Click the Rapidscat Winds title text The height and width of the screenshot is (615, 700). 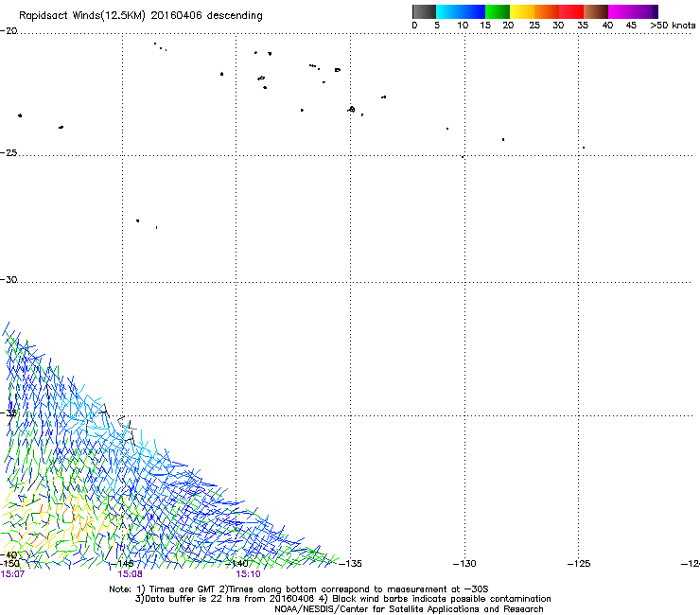tap(141, 16)
